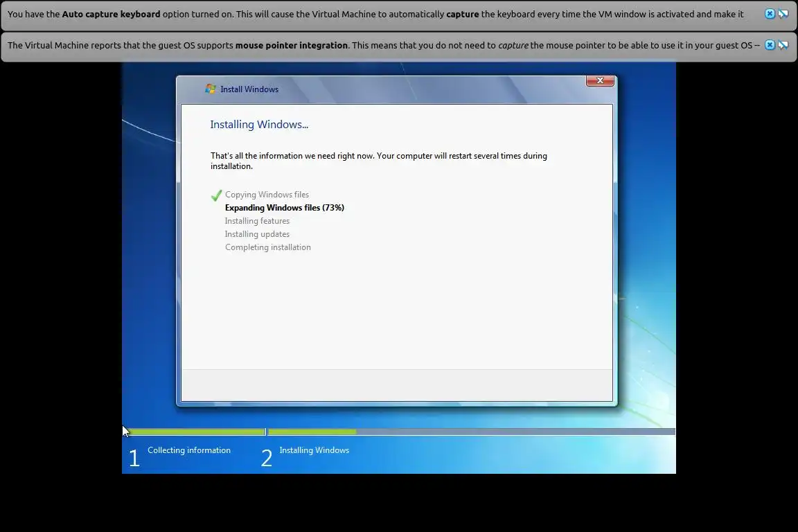Click the Auto capture keyboard message text
798x532 pixels.
(375, 15)
